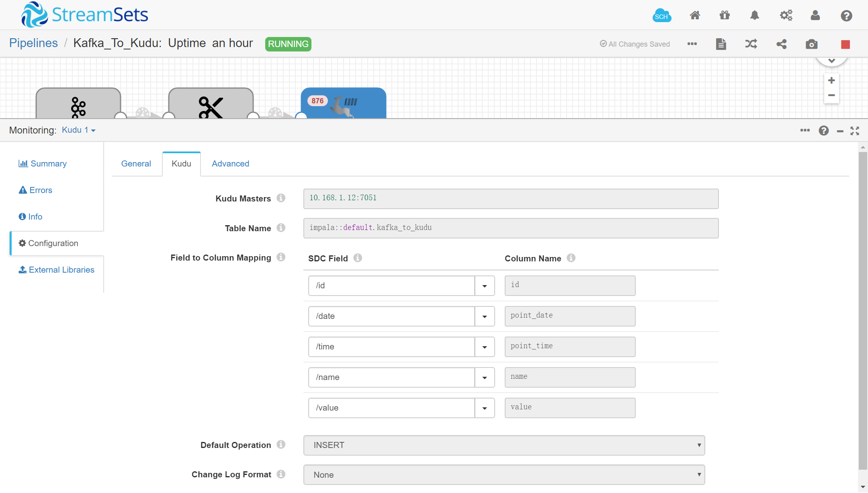Stop the pipeline with red square
868x493 pixels.
coord(845,44)
